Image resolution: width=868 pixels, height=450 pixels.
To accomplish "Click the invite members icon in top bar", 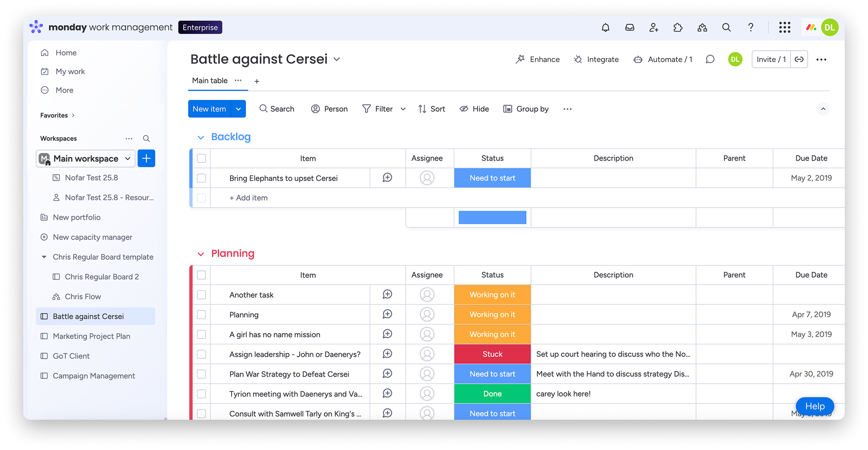I will [654, 27].
